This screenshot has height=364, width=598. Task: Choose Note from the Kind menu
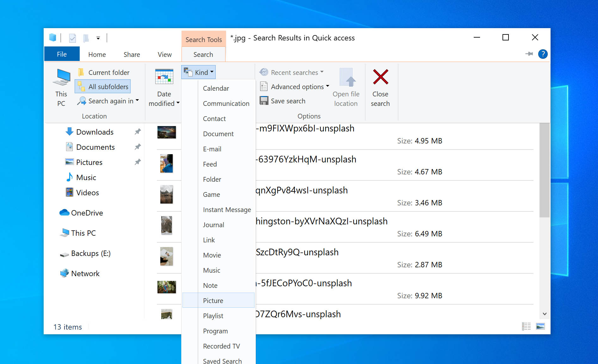(219, 286)
